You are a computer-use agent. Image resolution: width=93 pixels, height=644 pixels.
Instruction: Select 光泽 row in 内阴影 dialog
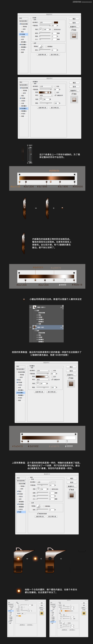pos(23,40)
